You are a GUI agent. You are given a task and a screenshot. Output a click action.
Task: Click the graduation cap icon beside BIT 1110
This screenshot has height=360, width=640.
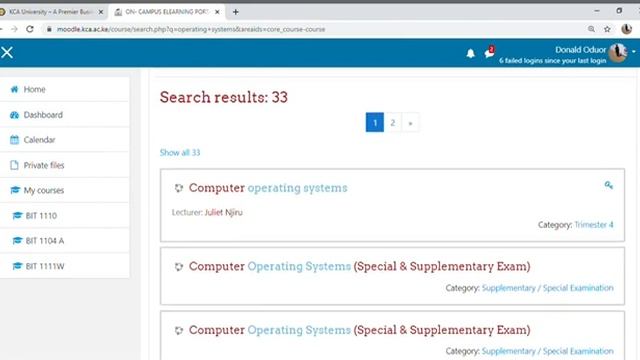pyautogui.click(x=17, y=216)
